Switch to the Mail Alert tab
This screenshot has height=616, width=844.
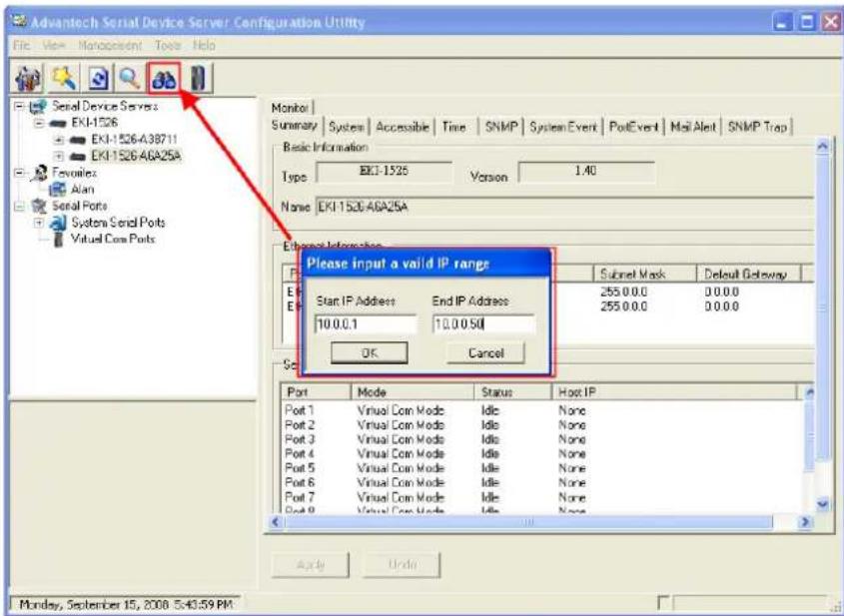[x=693, y=127]
